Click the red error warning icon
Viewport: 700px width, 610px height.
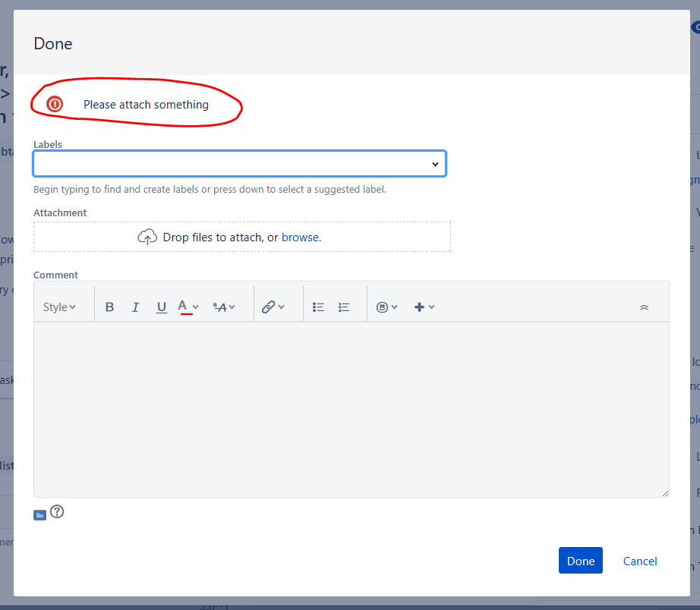coord(55,104)
